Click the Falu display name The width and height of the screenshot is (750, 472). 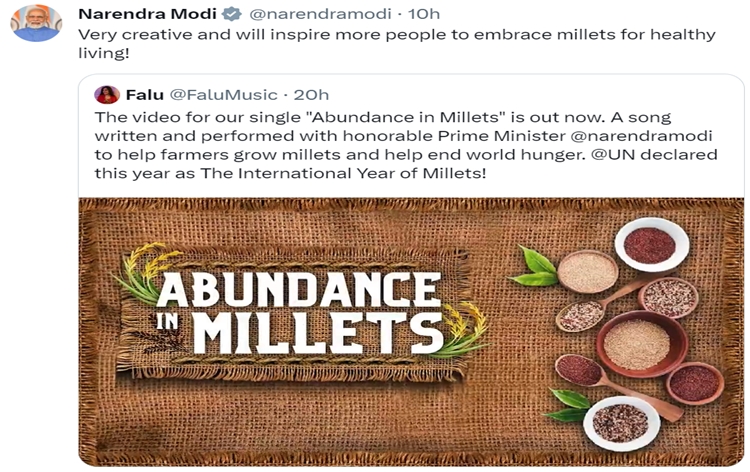pyautogui.click(x=143, y=95)
